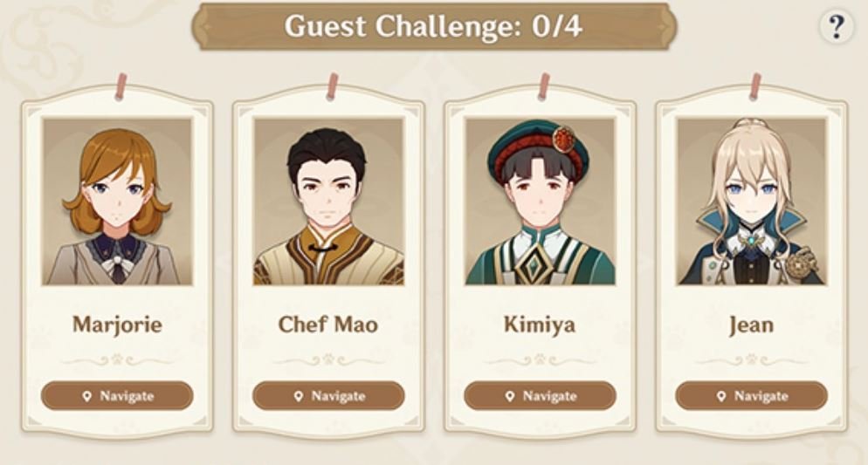Open the help question mark icon
868x465 pixels.
point(837,26)
